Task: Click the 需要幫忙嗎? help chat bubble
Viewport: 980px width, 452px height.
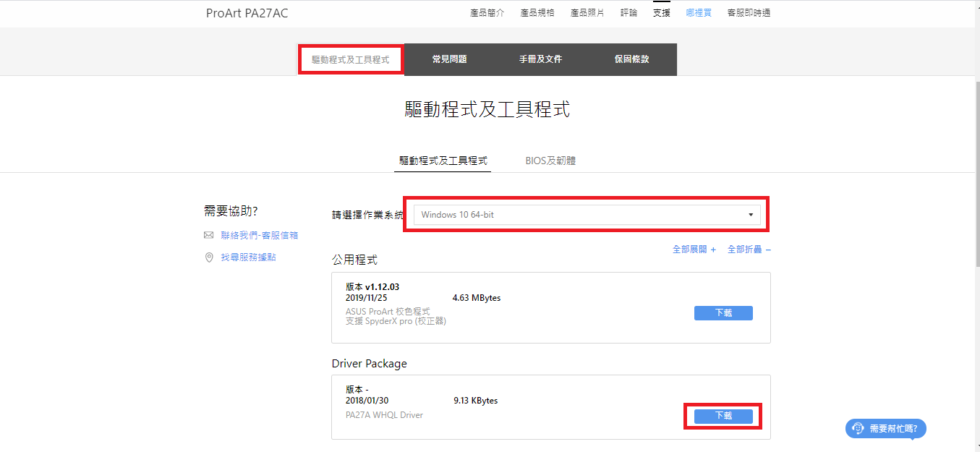Action: point(886,428)
